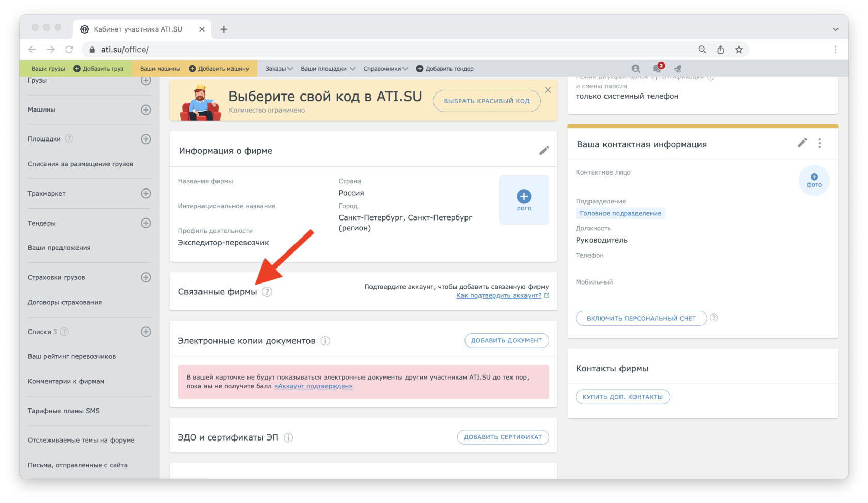868x503 pixels.
Task: Show info about Электронные копии документов
Action: pos(325,341)
